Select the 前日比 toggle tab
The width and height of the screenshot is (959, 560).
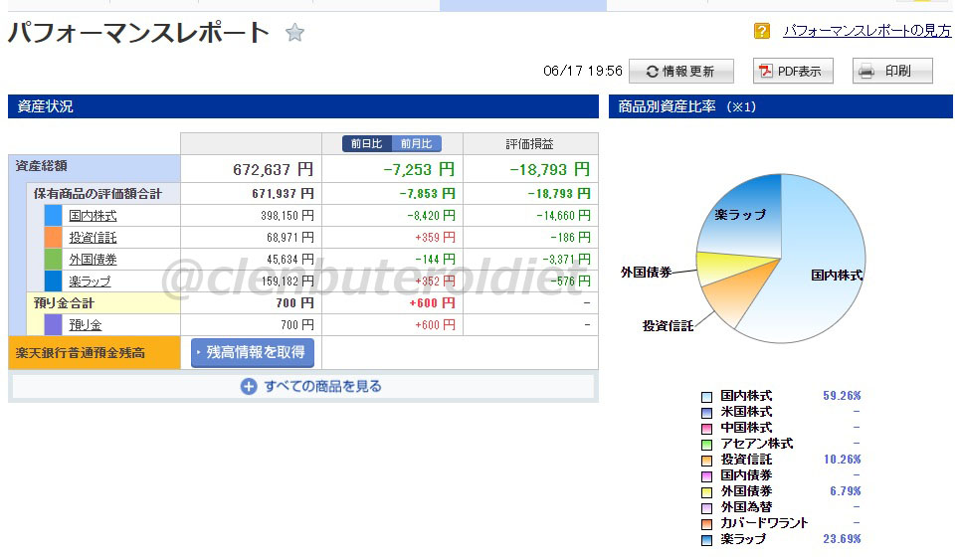pyautogui.click(x=366, y=143)
